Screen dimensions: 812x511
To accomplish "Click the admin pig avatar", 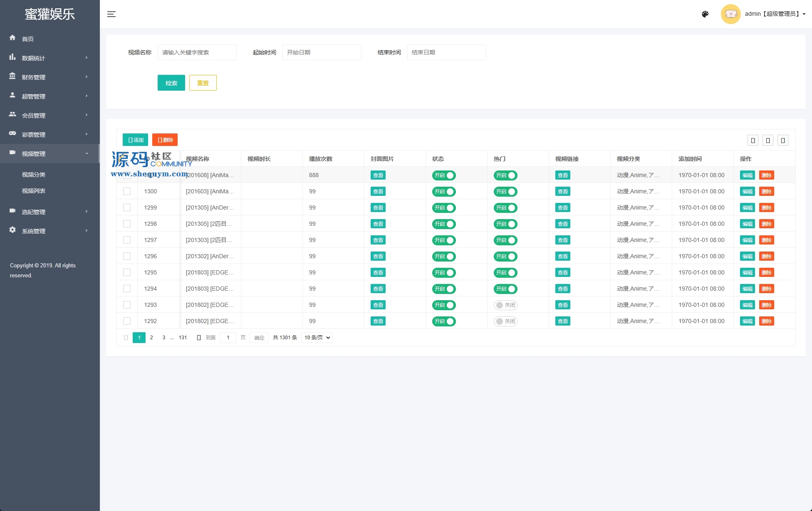I will (730, 14).
